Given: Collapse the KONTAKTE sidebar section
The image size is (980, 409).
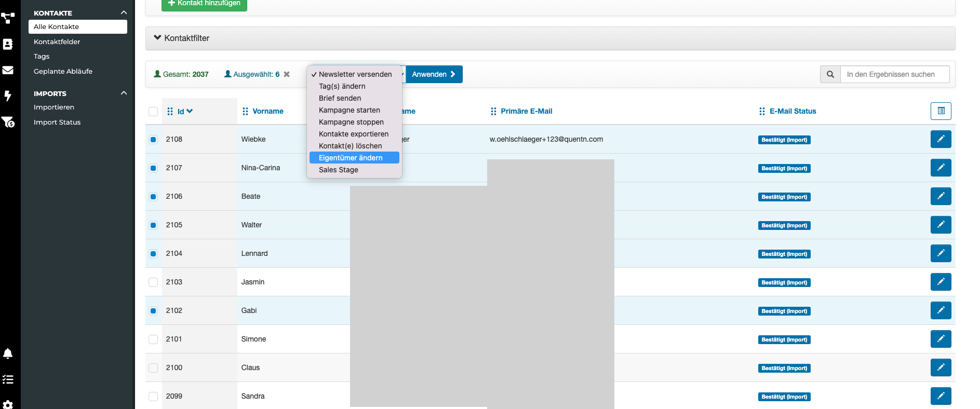Looking at the screenshot, I should click(124, 12).
